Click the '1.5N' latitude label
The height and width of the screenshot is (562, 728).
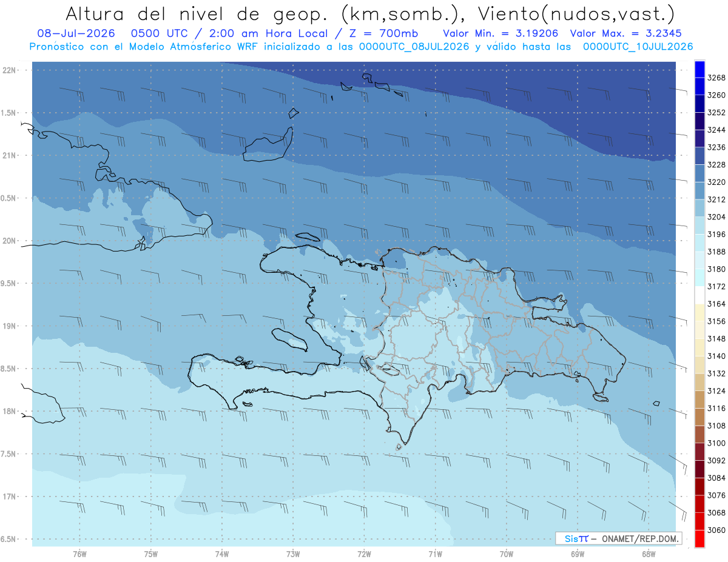(x=8, y=113)
